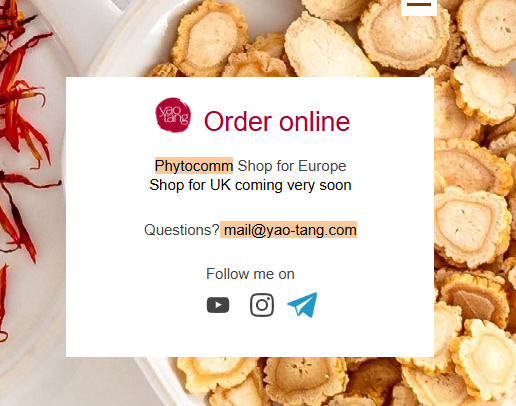This screenshot has height=406, width=516.
Task: Click the ginseng slices below the card
Action: (x=300, y=381)
